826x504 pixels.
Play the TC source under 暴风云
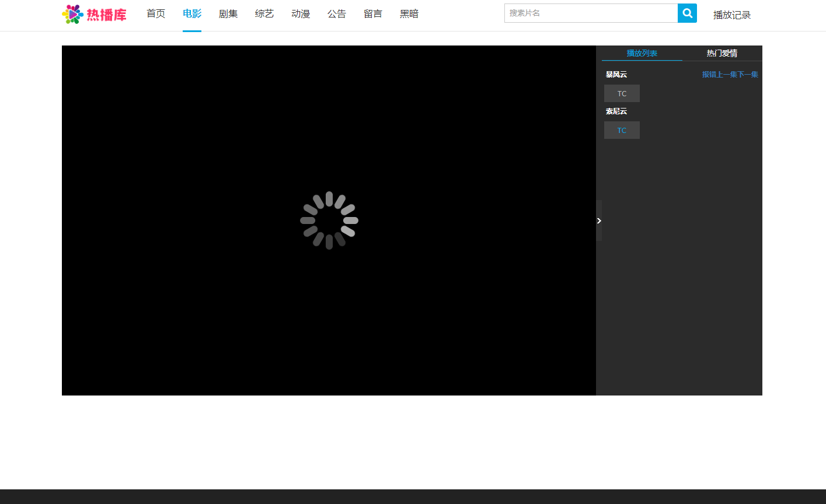[622, 93]
